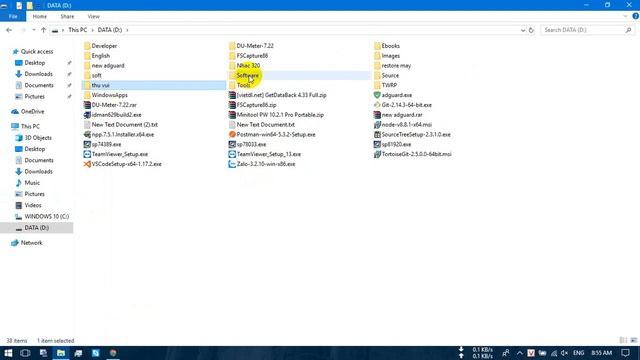Show hidden system tray icons
This screenshot has height=360, width=640.
tap(520, 353)
